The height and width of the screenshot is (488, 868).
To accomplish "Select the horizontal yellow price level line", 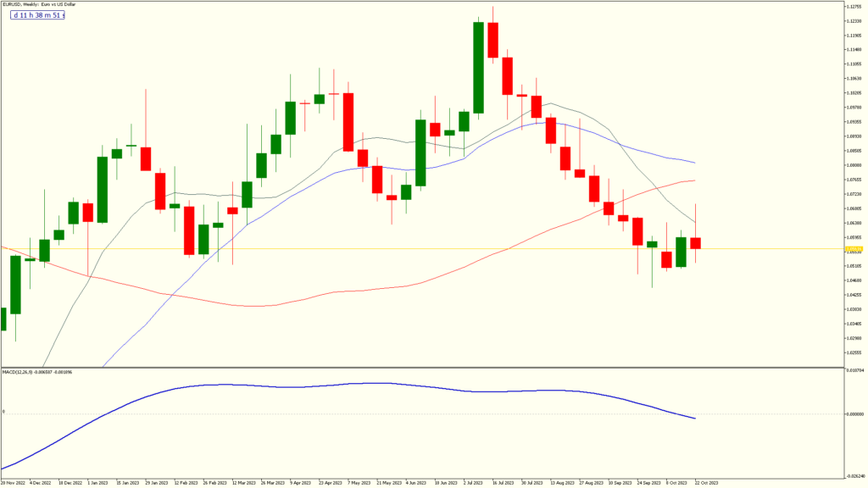I will coord(339,249).
